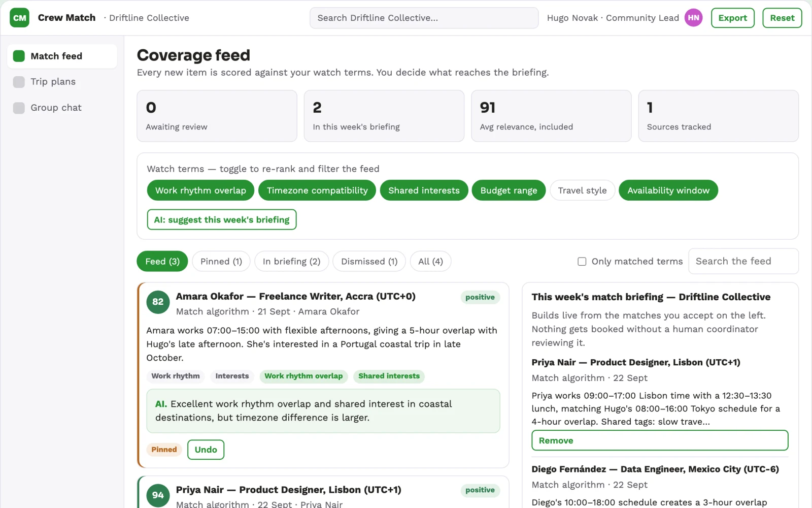812x508 pixels.
Task: Toggle the Budget range watch term
Action: (x=509, y=190)
